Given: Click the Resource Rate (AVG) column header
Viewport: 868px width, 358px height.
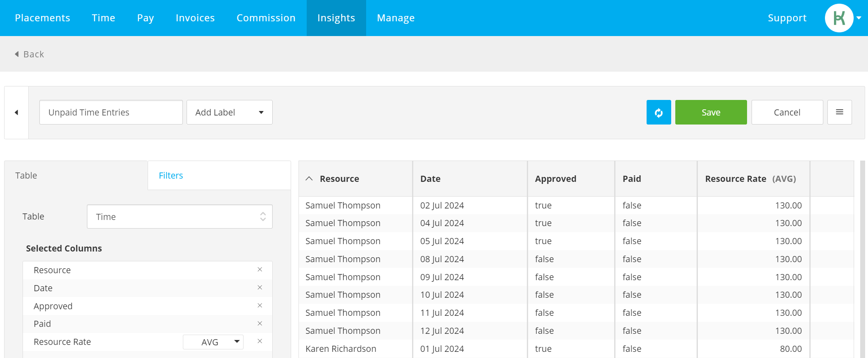Looking at the screenshot, I should pyautogui.click(x=754, y=179).
